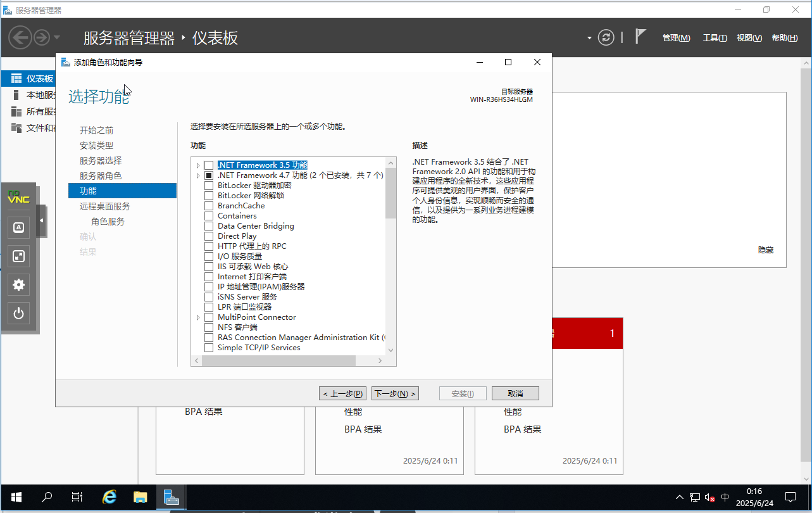Click the 隐藏 link in dashboard

pyautogui.click(x=766, y=250)
